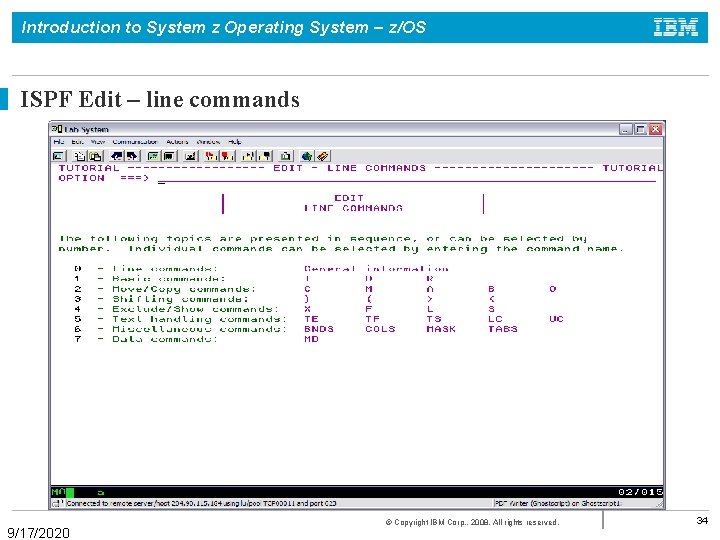Maximize the Lab System window
This screenshot has height=540, width=720.
click(640, 129)
